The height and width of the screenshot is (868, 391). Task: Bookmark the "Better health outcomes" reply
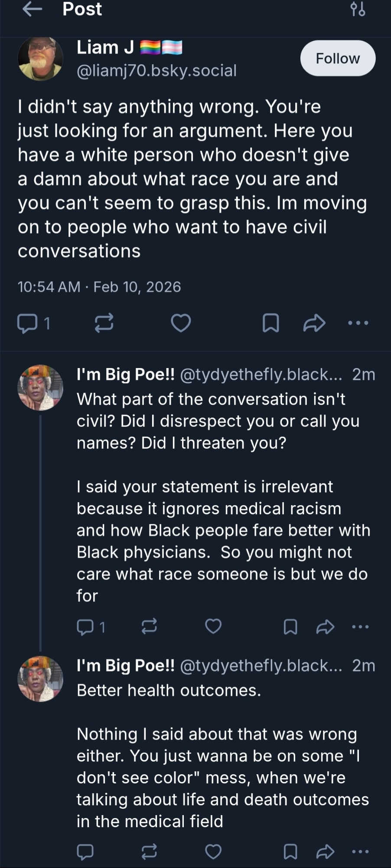290,852
